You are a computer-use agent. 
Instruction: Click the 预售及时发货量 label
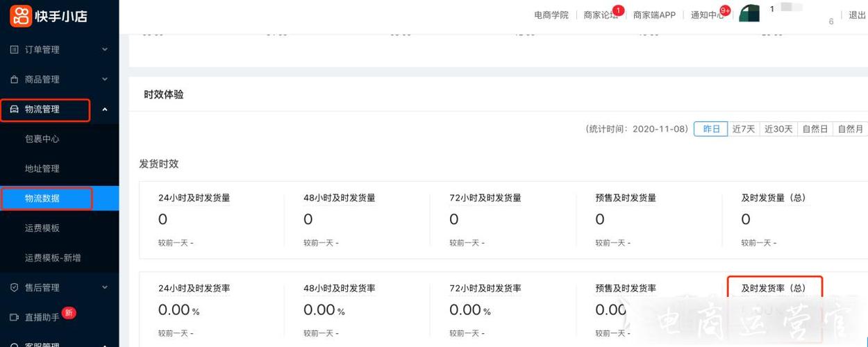point(626,198)
